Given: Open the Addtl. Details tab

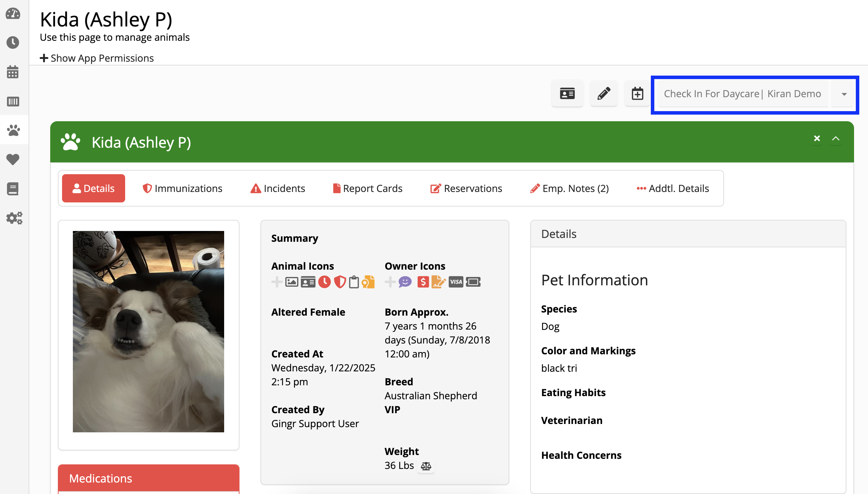Looking at the screenshot, I should (x=673, y=188).
